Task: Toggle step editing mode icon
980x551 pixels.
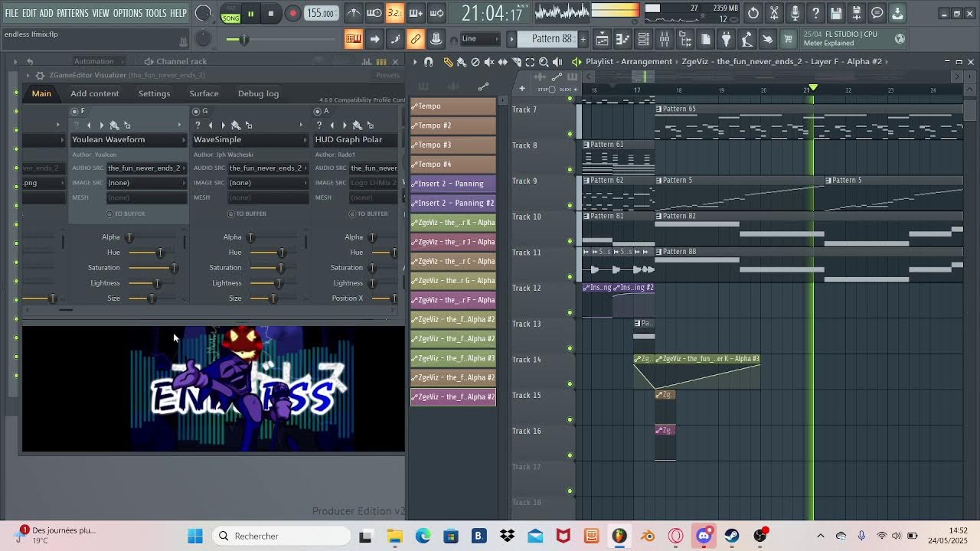Action: pyautogui.click(x=395, y=39)
